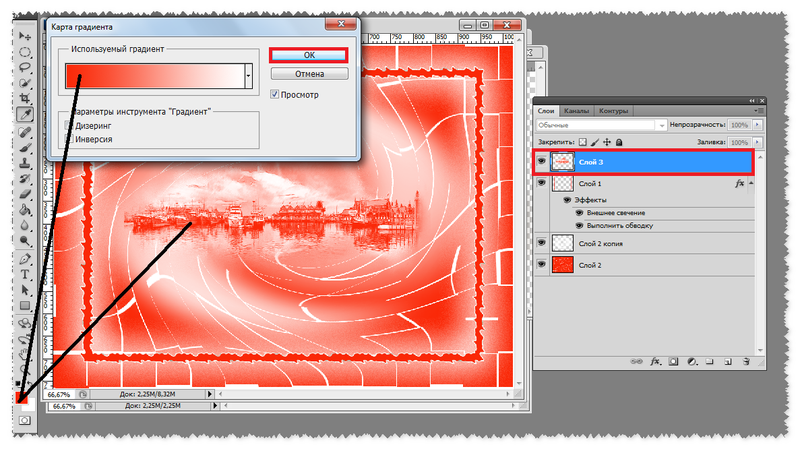The image size is (800, 449).
Task: Switch to the Контуры tab
Action: click(x=613, y=111)
